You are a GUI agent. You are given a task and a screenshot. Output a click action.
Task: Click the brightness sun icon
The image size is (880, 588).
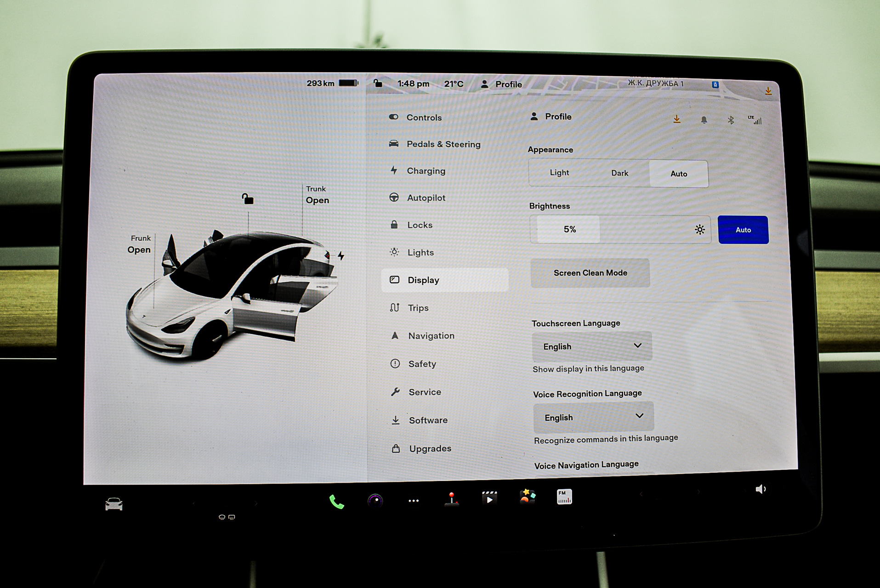699,230
